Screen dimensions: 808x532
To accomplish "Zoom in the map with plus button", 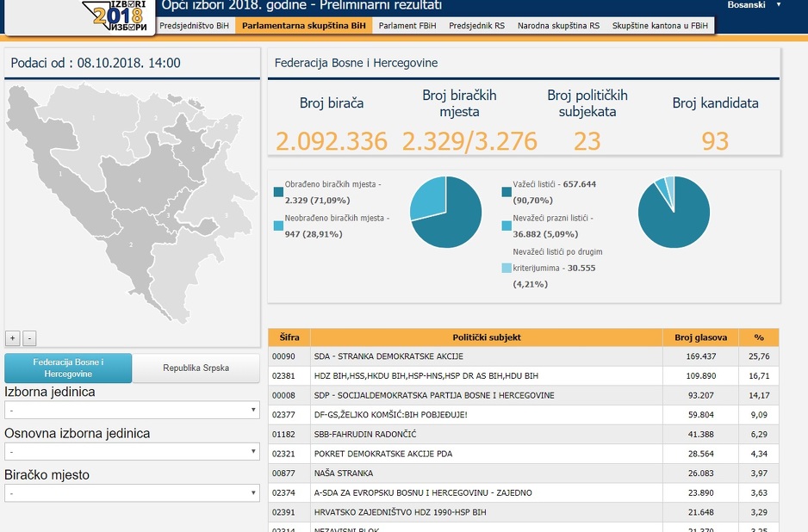I will click(12, 338).
